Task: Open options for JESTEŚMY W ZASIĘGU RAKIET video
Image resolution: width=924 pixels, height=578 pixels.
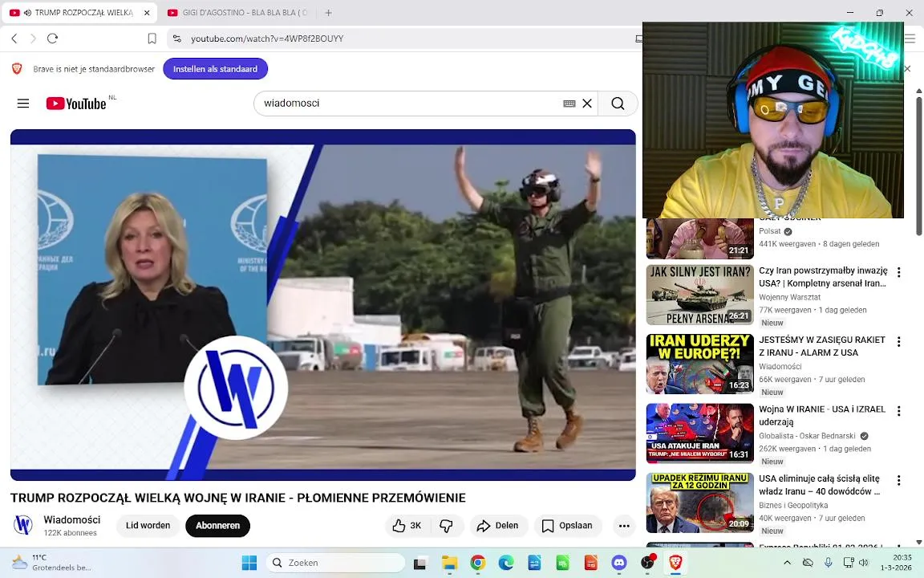Action: [x=898, y=341]
